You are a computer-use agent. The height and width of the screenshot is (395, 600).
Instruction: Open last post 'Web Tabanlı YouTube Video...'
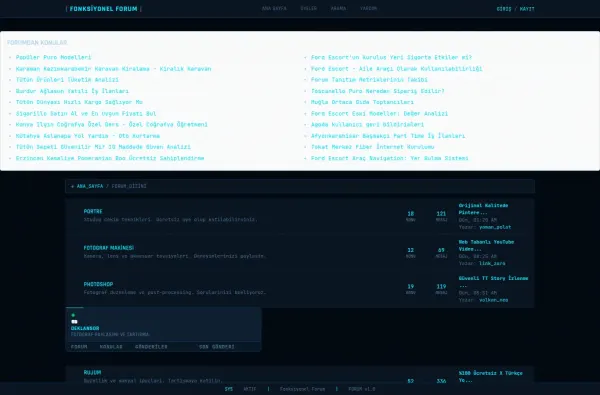tap(486, 245)
